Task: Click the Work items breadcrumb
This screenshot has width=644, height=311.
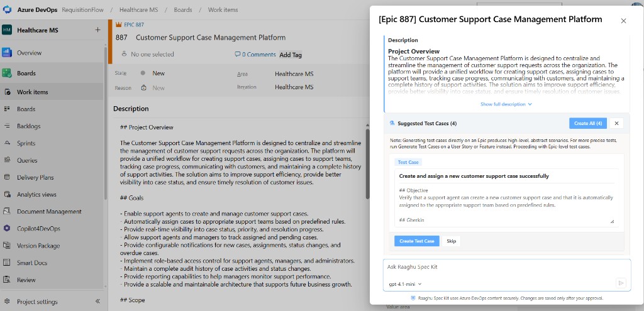Action: pos(223,10)
